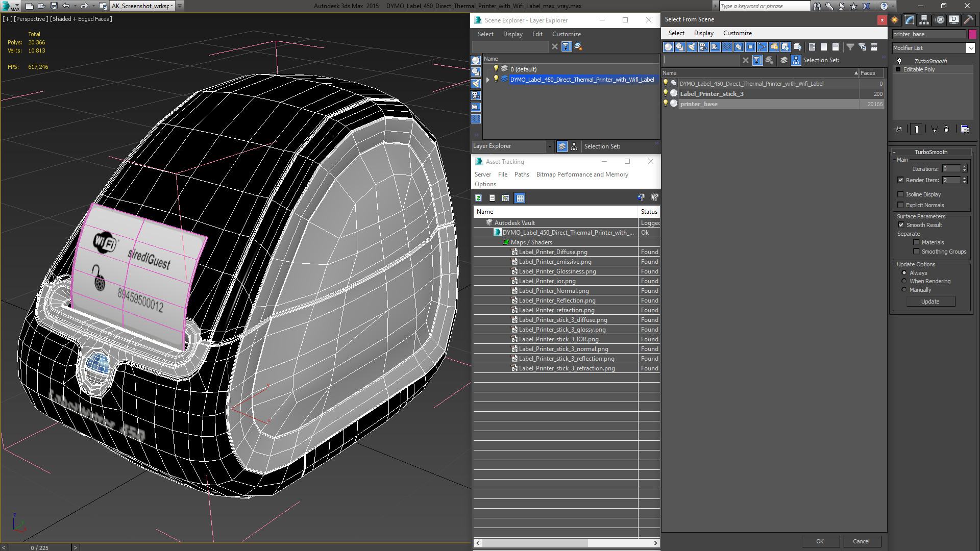Open Paths menu in Asset Tracking
Screen dimensions: 980x551
point(522,174)
